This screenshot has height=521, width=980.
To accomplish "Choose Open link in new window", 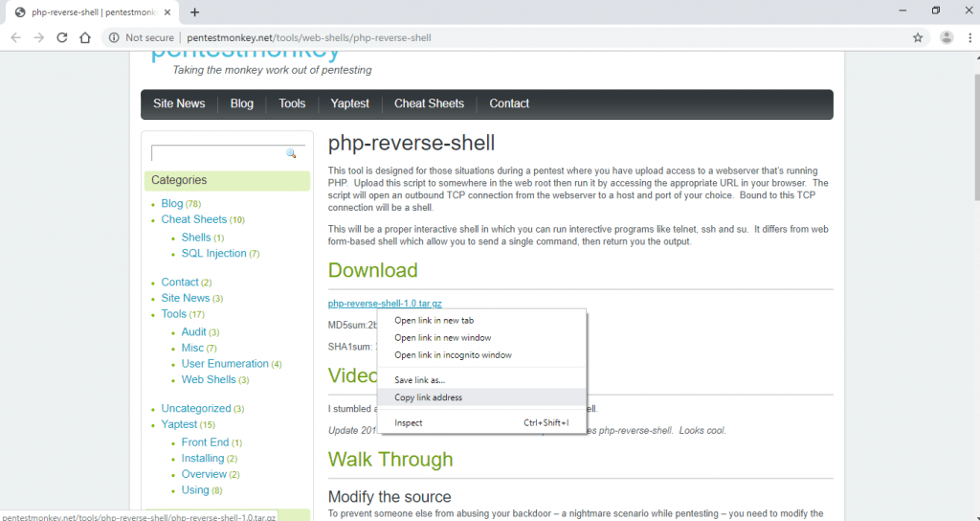I will point(482,338).
